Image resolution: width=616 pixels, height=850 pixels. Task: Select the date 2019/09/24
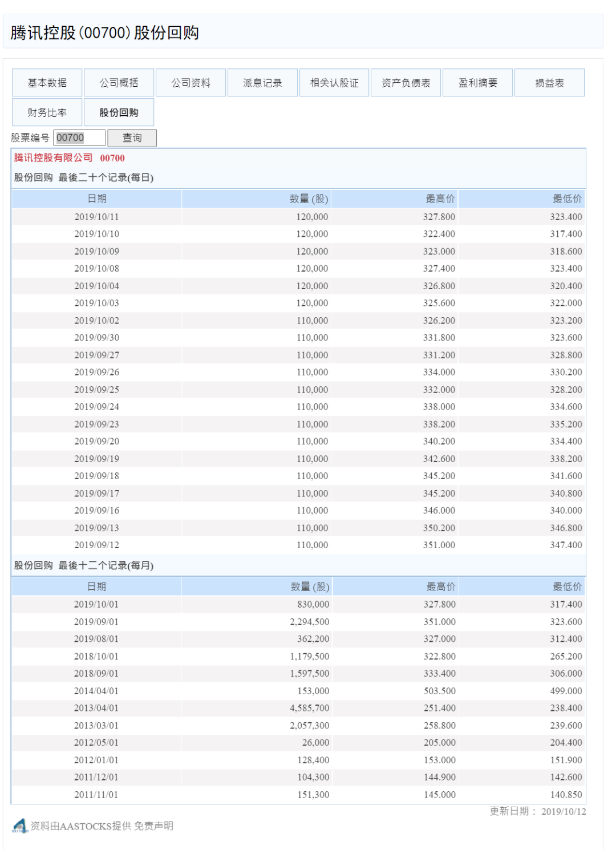(97, 407)
